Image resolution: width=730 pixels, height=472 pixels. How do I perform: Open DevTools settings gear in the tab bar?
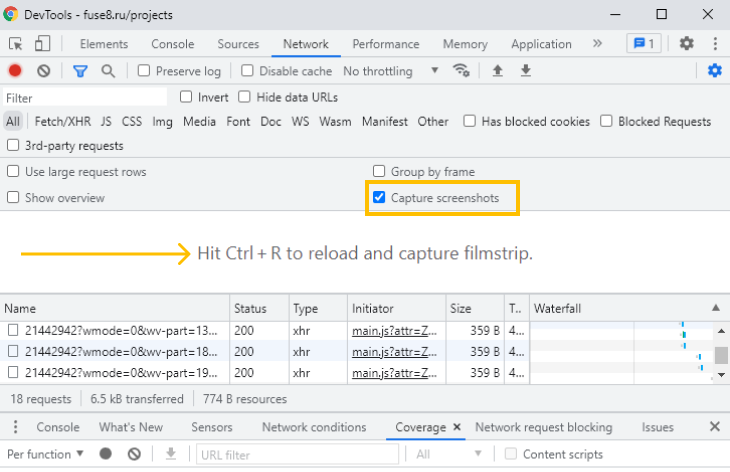686,44
